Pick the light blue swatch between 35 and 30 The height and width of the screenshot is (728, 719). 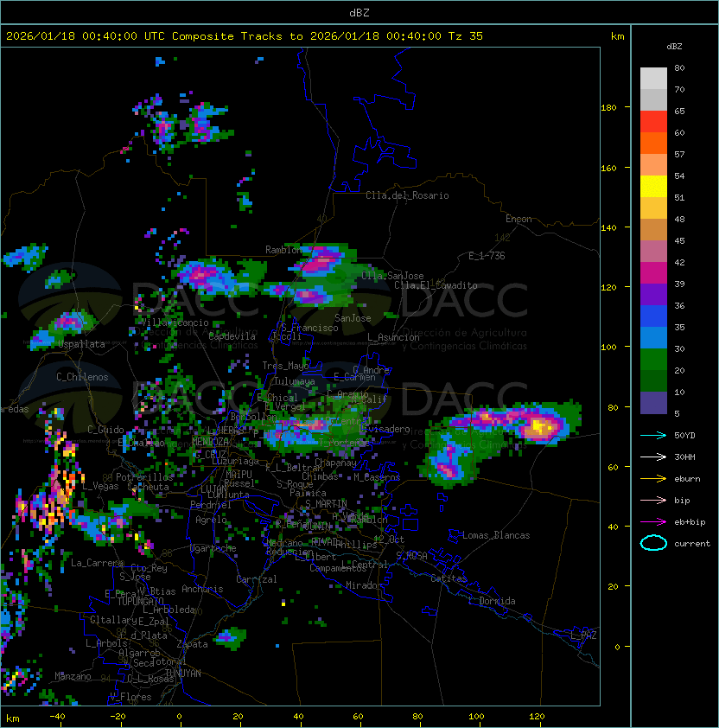coord(653,337)
